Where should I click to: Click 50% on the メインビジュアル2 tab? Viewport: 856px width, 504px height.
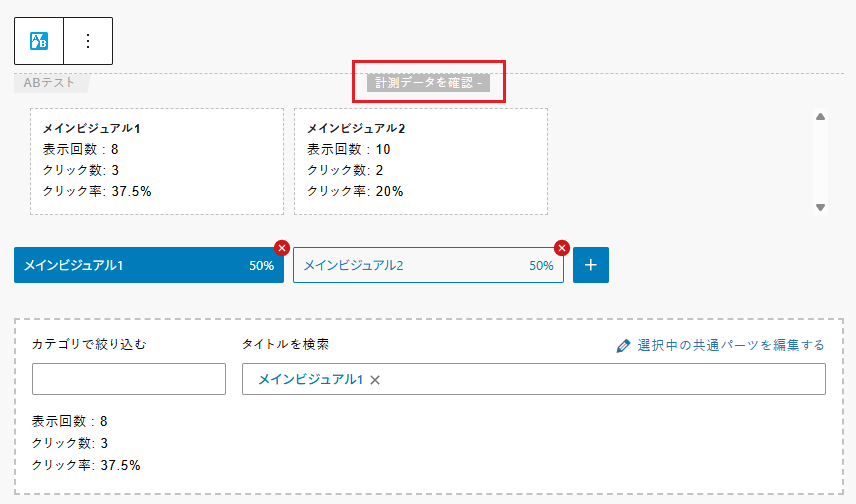point(541,266)
